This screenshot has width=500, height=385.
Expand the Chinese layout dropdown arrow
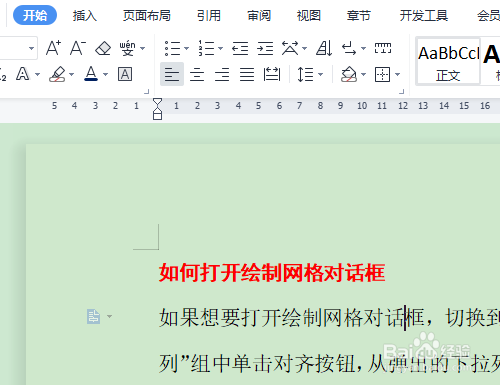304,49
